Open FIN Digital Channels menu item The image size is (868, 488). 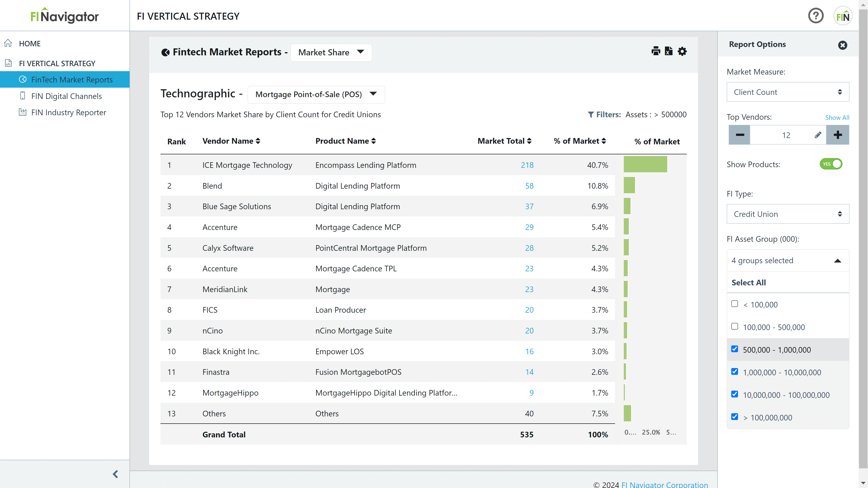point(66,96)
